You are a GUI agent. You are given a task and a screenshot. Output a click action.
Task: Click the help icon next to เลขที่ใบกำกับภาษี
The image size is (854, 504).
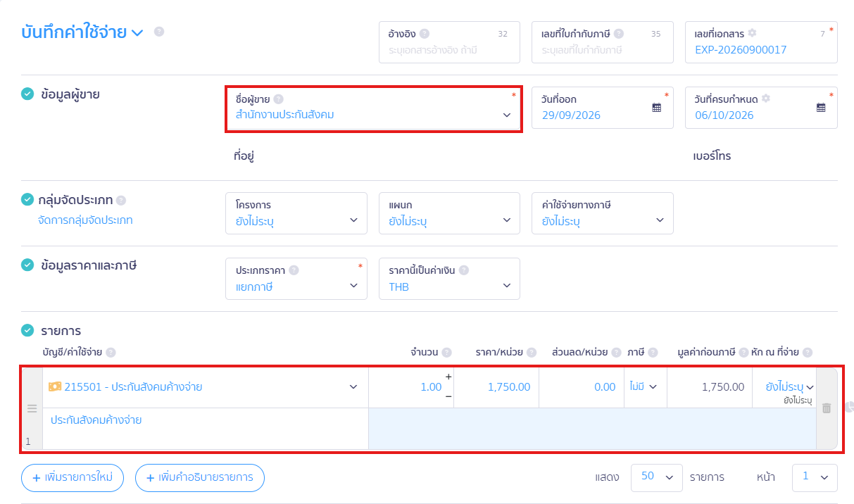point(618,34)
